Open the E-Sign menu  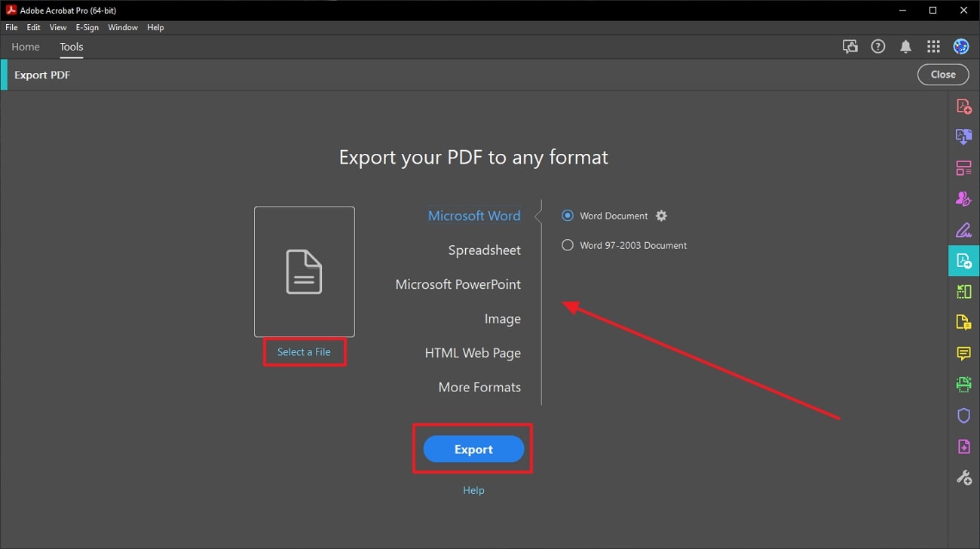point(87,27)
